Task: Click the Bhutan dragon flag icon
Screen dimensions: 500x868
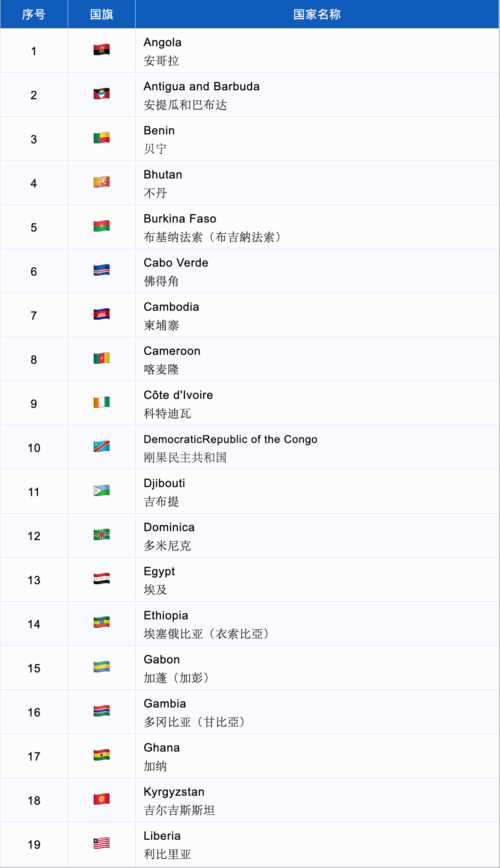Action: pyautogui.click(x=101, y=182)
